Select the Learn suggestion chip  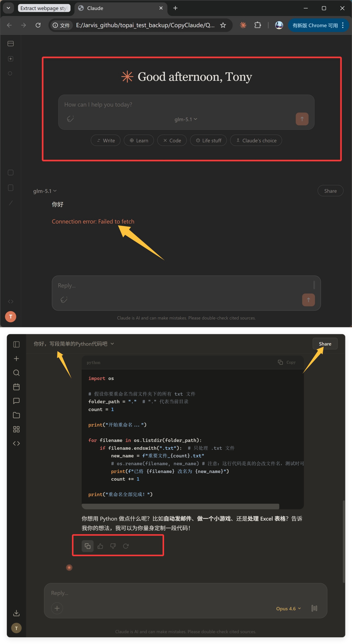(139, 141)
